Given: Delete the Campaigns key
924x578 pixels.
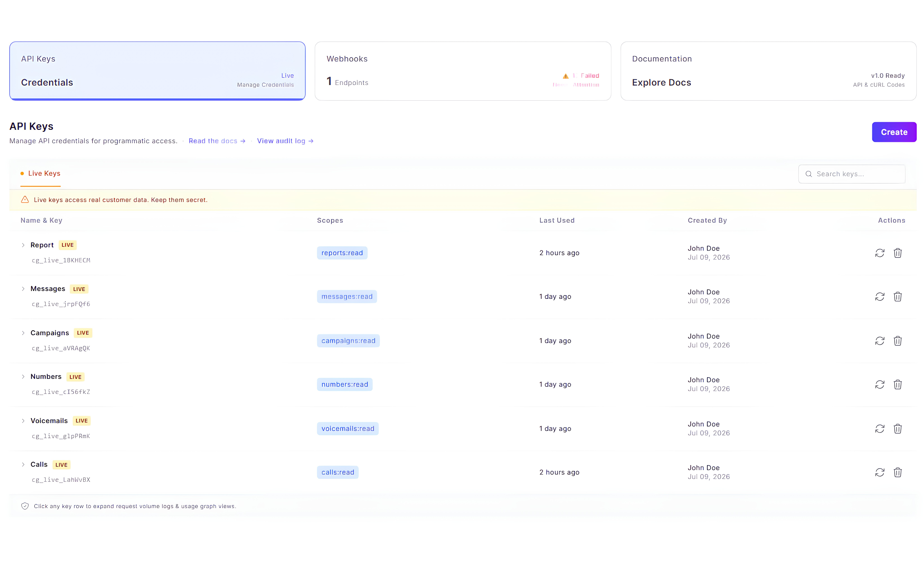Looking at the screenshot, I should [898, 341].
